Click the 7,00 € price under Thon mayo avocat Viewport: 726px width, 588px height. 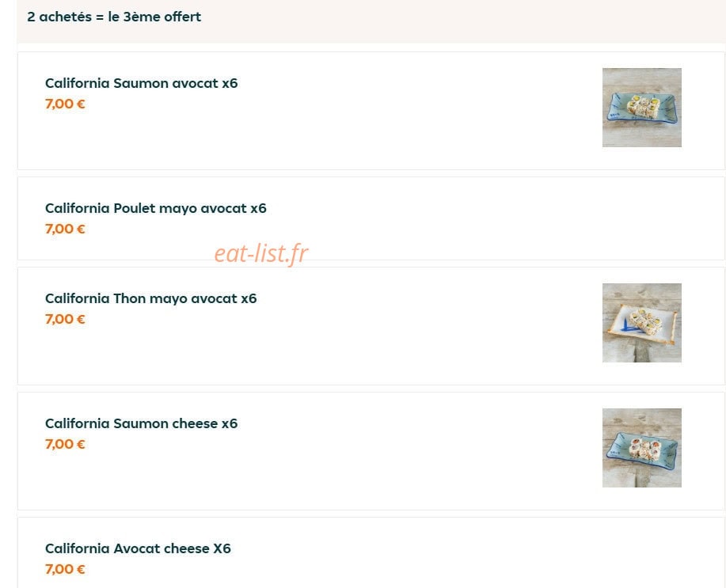(65, 319)
